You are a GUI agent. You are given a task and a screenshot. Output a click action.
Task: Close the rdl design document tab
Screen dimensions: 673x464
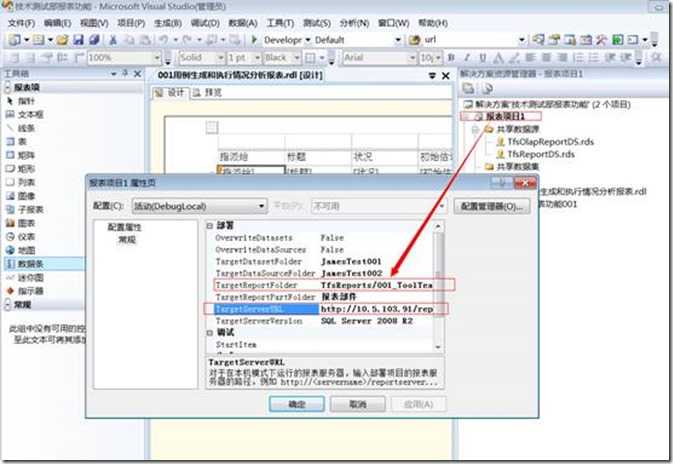(x=446, y=76)
